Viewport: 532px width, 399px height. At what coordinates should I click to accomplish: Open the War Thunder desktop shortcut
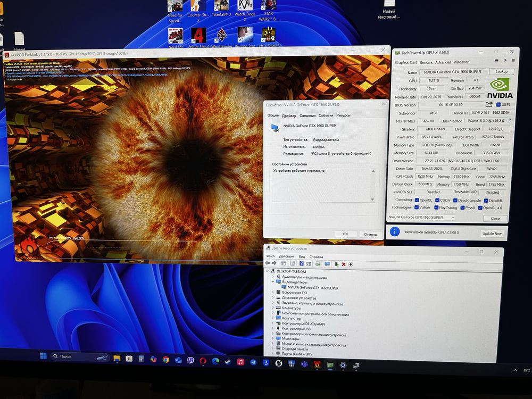tap(221, 38)
